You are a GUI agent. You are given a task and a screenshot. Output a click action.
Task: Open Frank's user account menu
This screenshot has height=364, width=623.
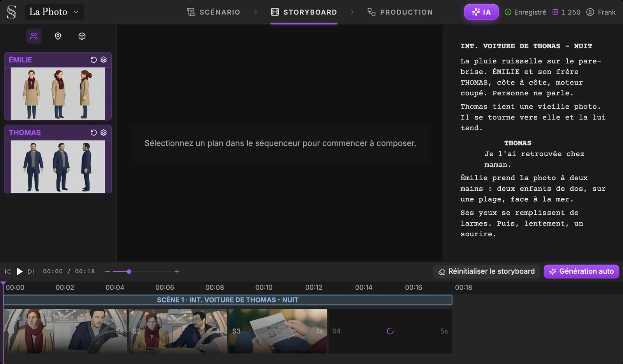pos(601,12)
